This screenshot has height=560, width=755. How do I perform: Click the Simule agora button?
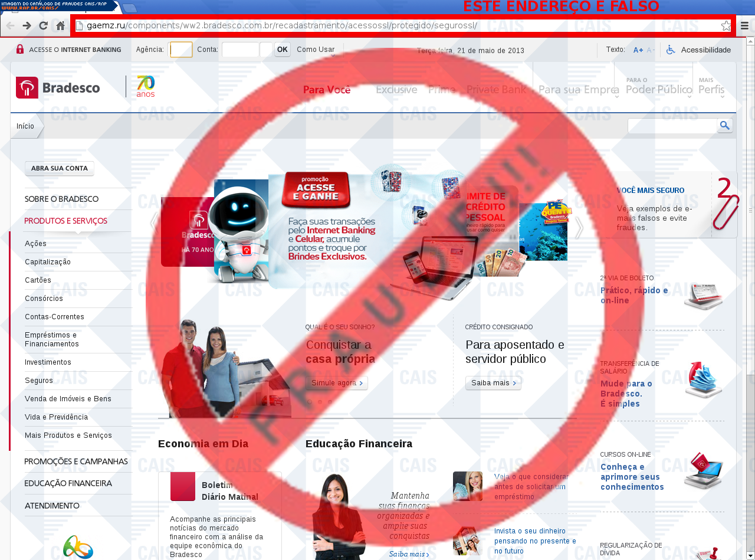pos(336,383)
